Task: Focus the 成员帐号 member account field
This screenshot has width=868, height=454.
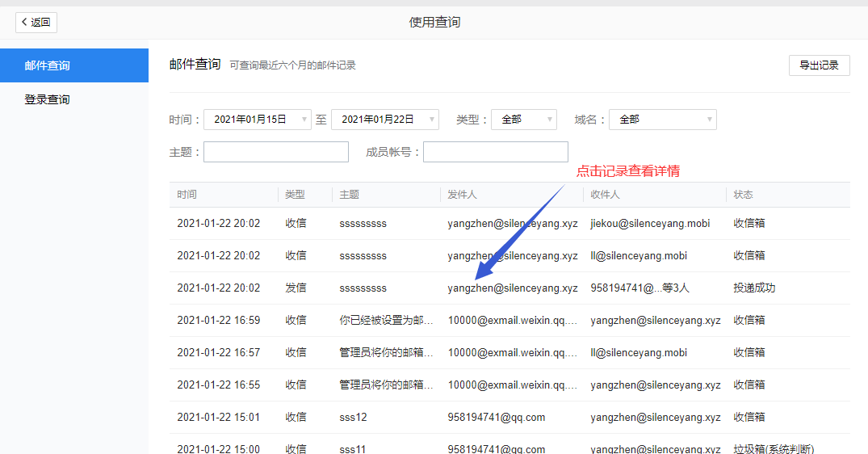Action: [x=495, y=152]
